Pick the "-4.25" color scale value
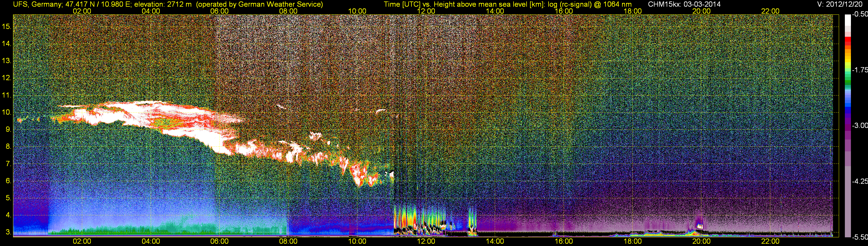868x246 pixels. click(x=860, y=181)
